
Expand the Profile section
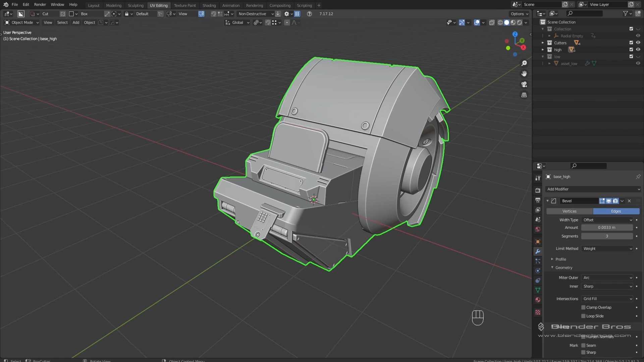(x=560, y=259)
